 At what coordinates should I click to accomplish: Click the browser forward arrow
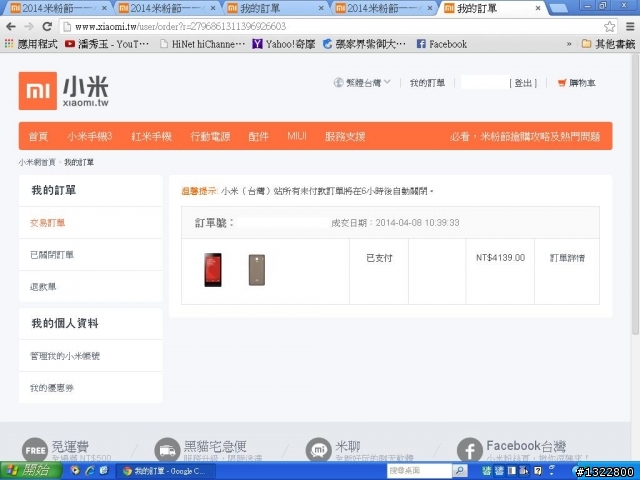pos(29,27)
